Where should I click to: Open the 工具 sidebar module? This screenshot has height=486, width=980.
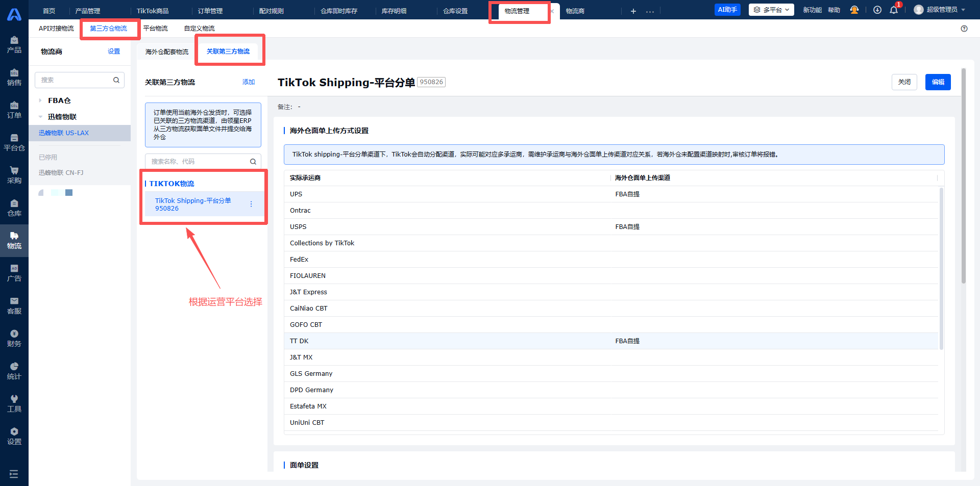click(14, 404)
